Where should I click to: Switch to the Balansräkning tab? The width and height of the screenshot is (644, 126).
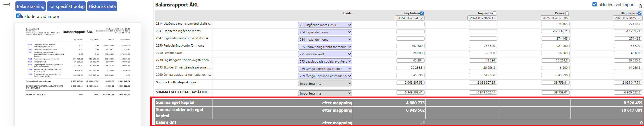tap(31, 6)
